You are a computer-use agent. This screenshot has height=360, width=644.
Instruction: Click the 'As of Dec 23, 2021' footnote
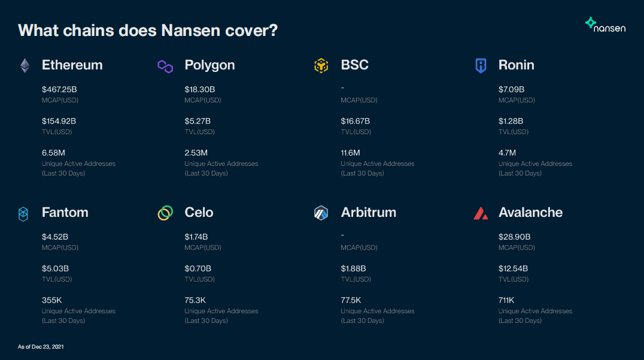(41, 346)
